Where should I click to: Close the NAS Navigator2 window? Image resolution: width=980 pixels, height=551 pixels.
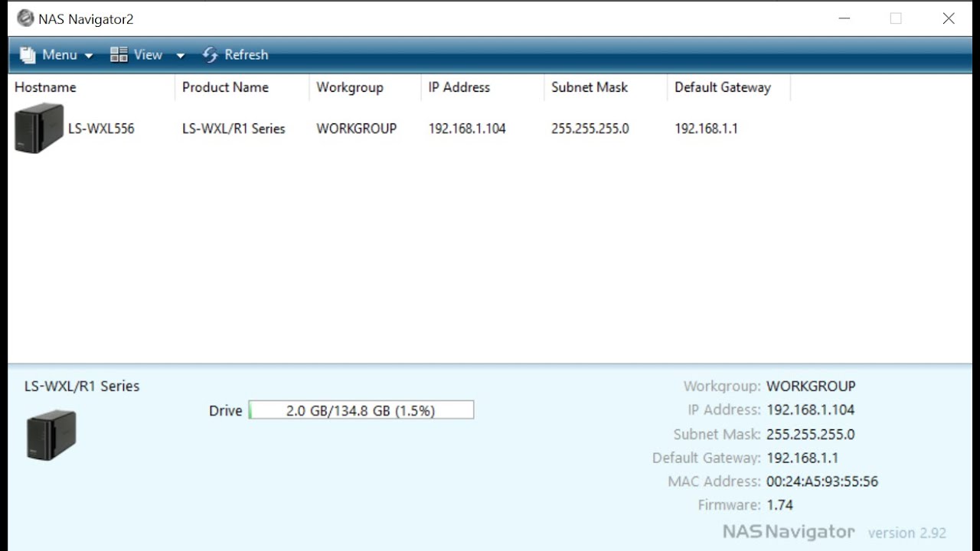pyautogui.click(x=949, y=18)
